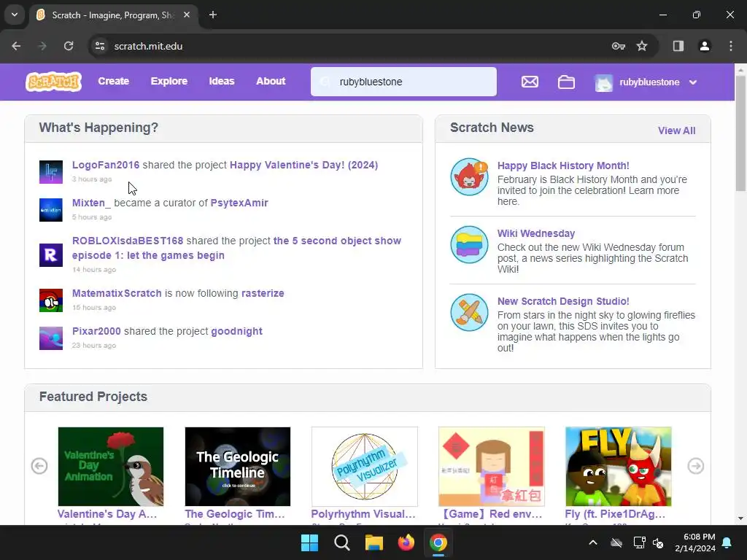
Task: Open the Create menu item
Action: click(x=113, y=82)
